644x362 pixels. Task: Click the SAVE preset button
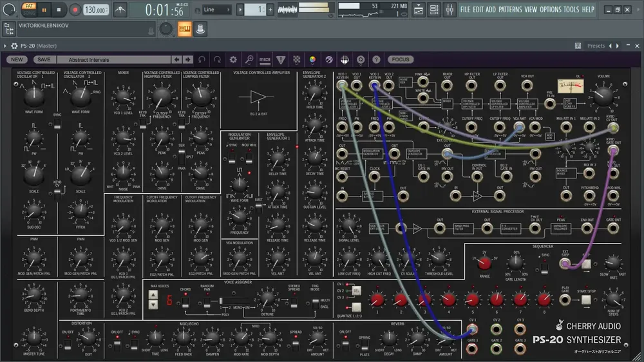click(x=44, y=59)
